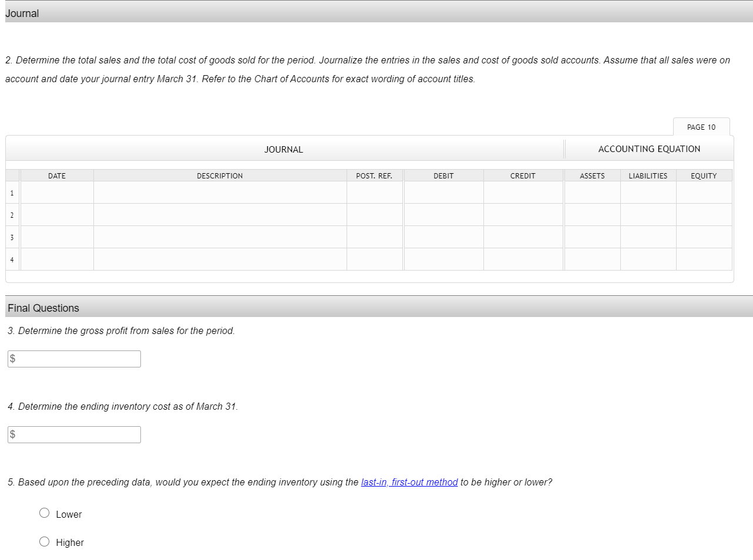Click the Assets cell in journal row 1

tap(592, 193)
